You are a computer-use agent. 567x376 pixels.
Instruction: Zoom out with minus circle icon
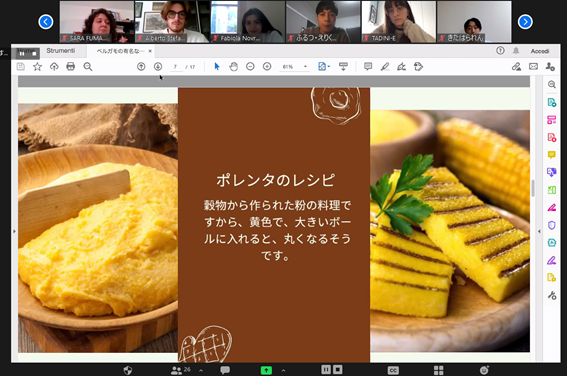(250, 67)
